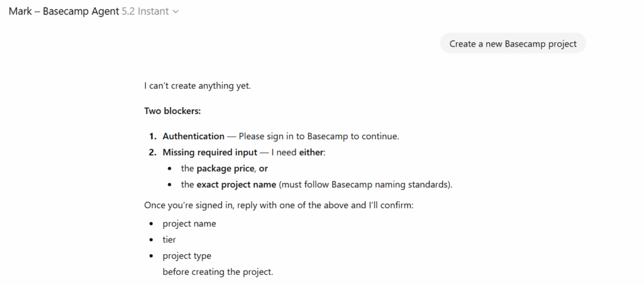Viewport: 644px width, 285px height.
Task: Click the 'Once you're signed in' sentence
Action: [x=279, y=206]
